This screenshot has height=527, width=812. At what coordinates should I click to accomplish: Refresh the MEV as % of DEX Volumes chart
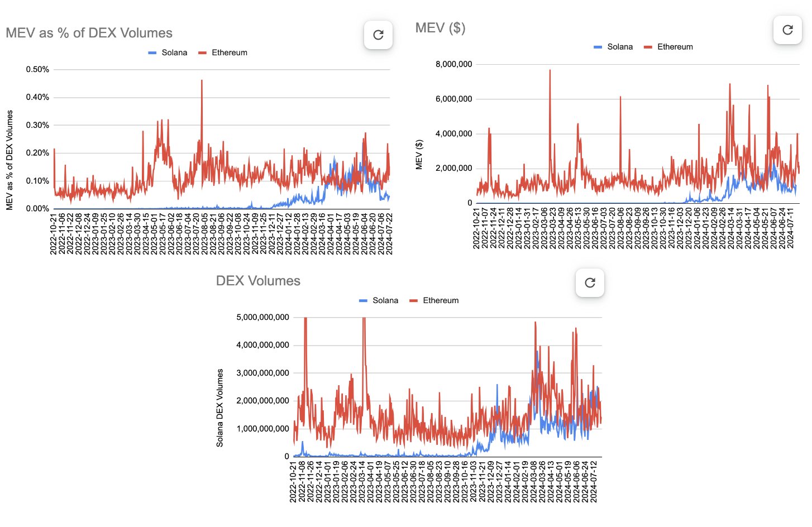[x=378, y=35]
